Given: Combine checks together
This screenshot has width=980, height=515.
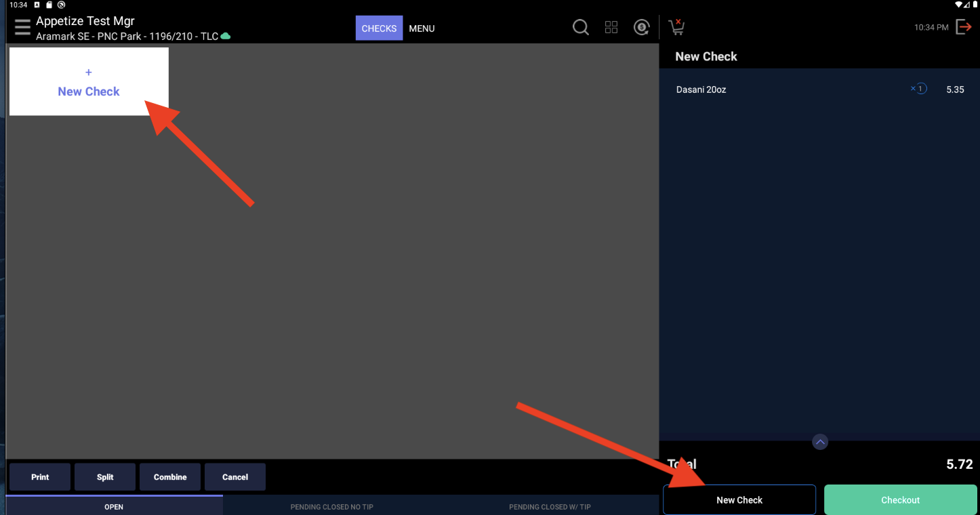Looking at the screenshot, I should pos(169,476).
